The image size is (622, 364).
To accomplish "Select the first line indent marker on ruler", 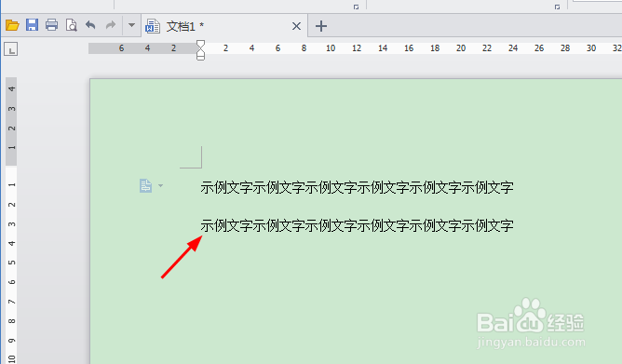I will [x=201, y=43].
